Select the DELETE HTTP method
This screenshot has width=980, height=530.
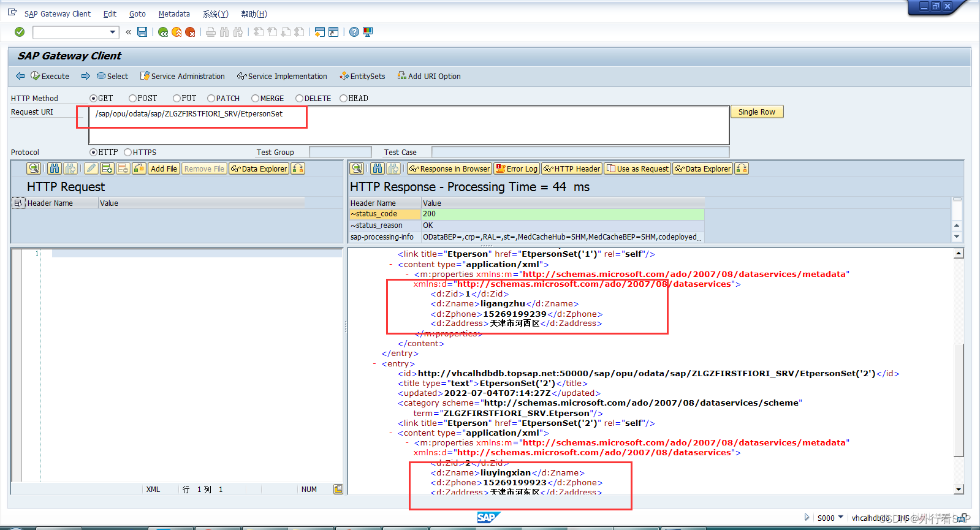[x=299, y=98]
